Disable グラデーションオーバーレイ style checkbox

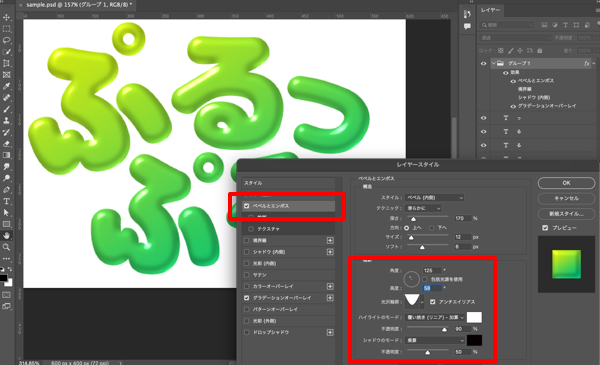pos(246,298)
